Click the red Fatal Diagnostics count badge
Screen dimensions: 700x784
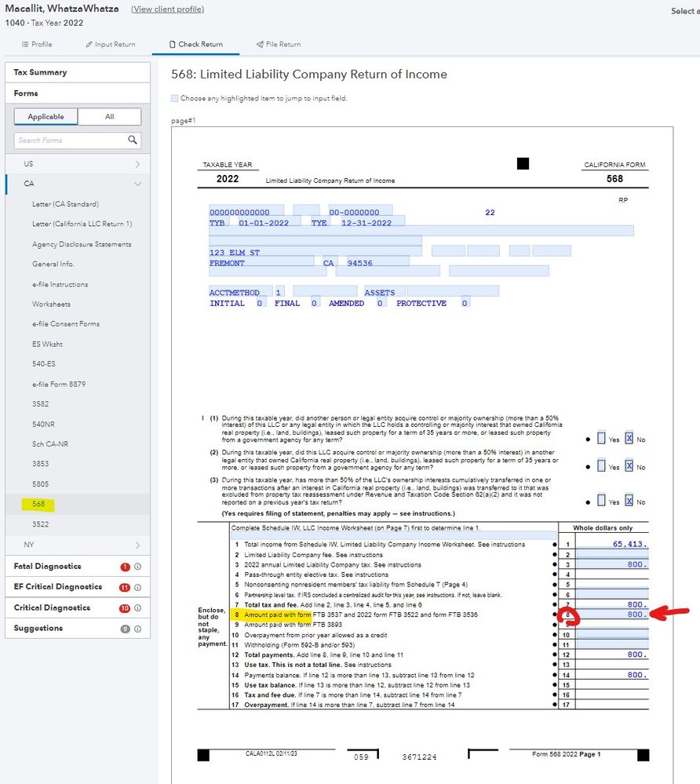point(125,567)
